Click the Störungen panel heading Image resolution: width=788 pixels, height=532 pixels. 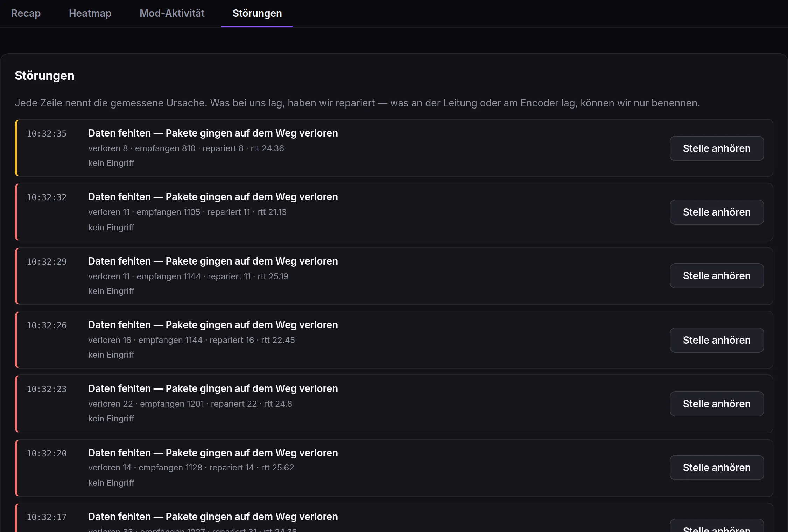coord(44,76)
